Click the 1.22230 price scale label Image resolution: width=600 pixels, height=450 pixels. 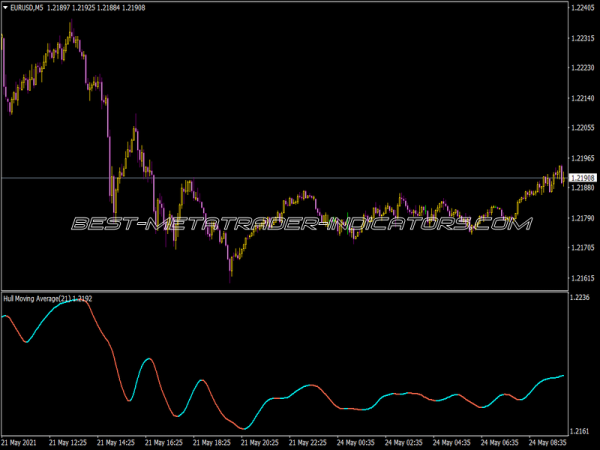click(582, 68)
